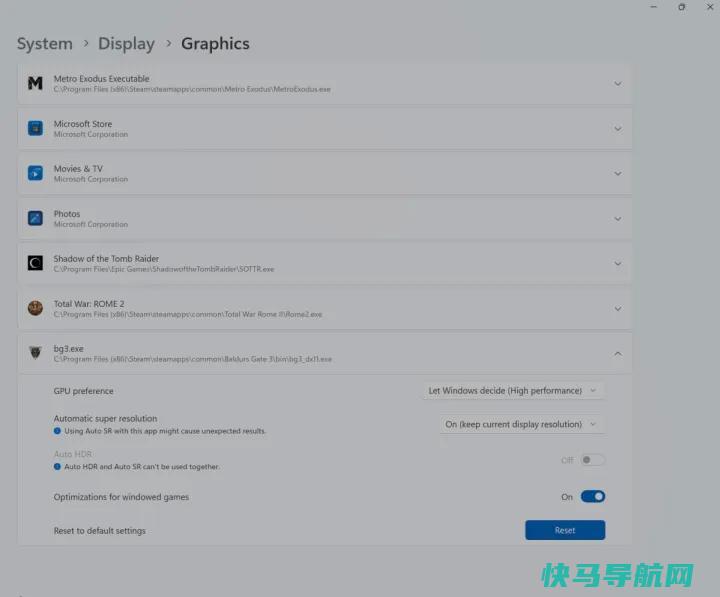Click the Total War: ROME 2 name
720x597 pixels.
[x=89, y=304]
